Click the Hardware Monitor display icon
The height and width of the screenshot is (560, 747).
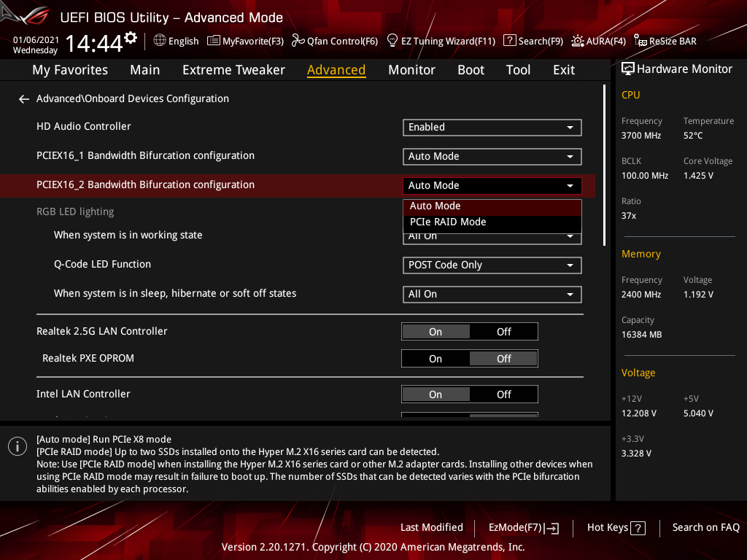pos(628,69)
